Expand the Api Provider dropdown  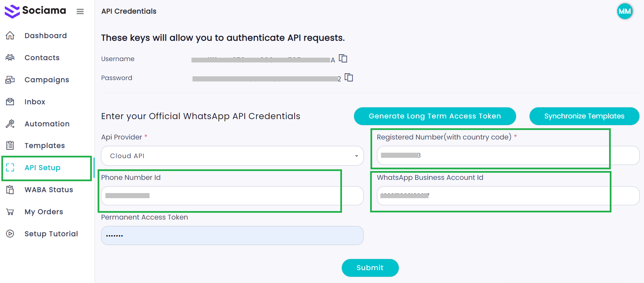pyautogui.click(x=232, y=156)
